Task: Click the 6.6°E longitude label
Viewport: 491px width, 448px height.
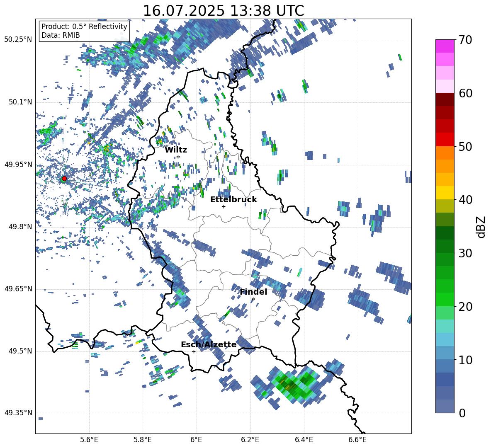Action: (x=357, y=440)
